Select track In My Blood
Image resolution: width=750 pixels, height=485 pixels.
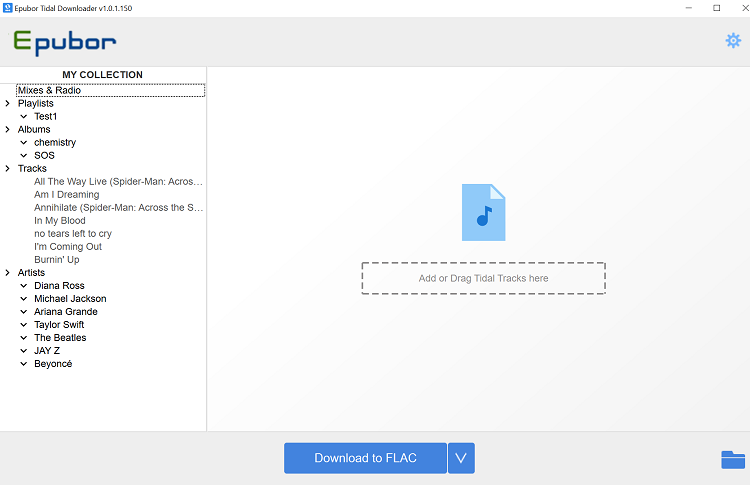60,220
